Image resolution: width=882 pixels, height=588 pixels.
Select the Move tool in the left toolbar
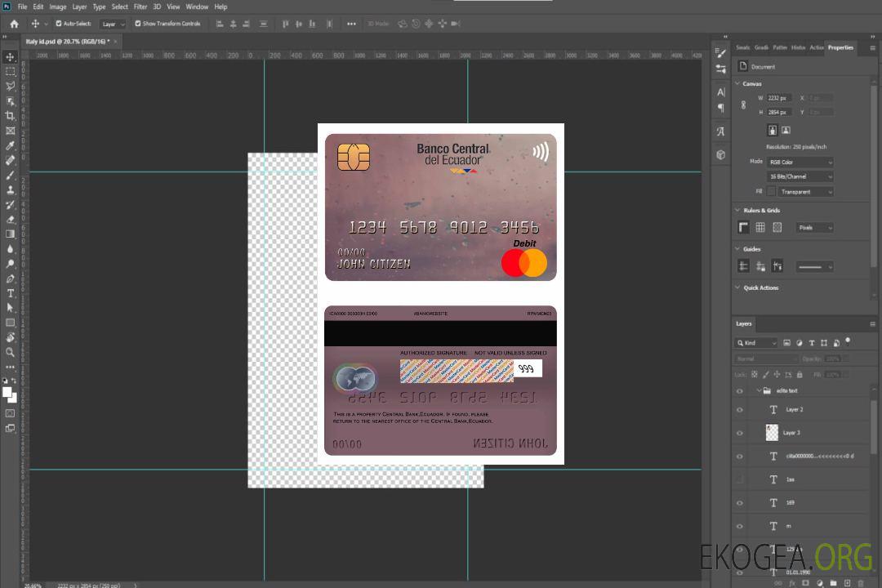pos(10,57)
